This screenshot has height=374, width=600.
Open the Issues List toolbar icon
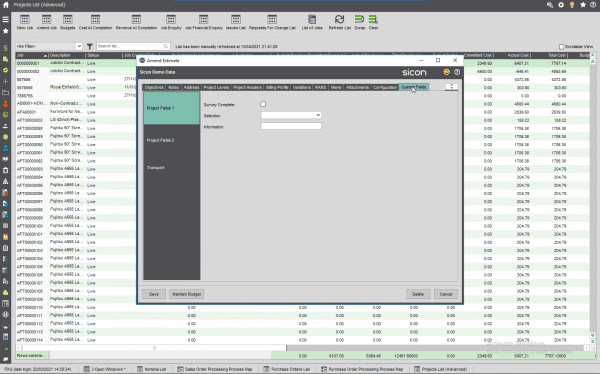click(236, 22)
